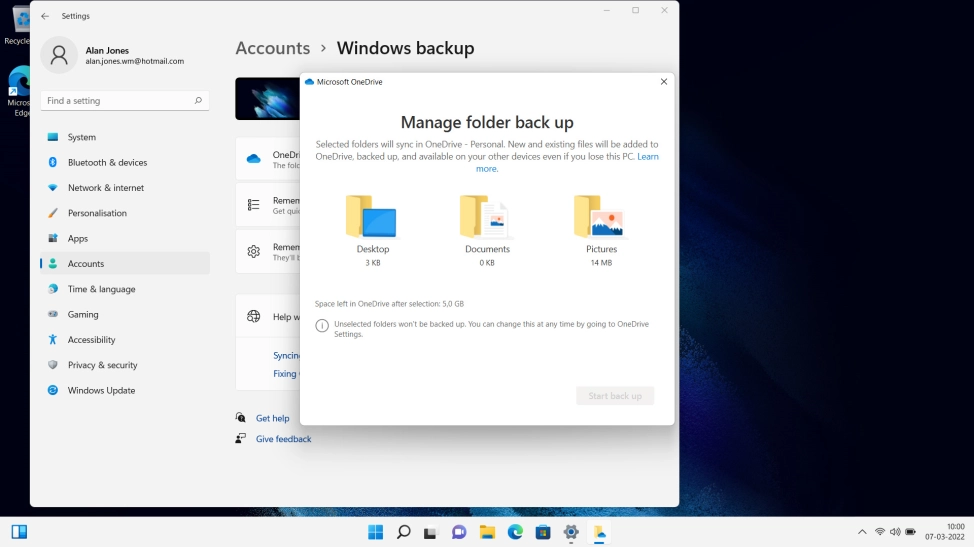The width and height of the screenshot is (974, 547).
Task: Select the Desktop folder for backup
Action: 372,230
